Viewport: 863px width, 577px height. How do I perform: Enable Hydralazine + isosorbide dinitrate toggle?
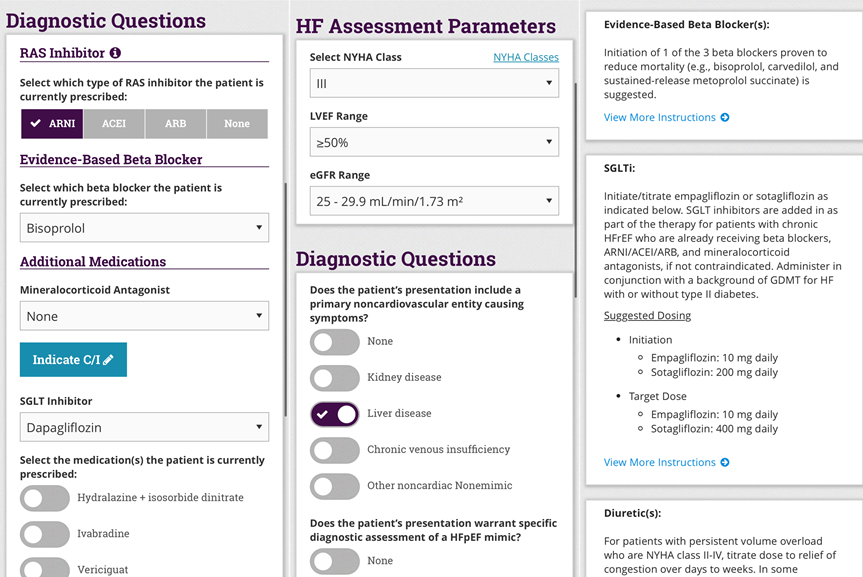(45, 498)
